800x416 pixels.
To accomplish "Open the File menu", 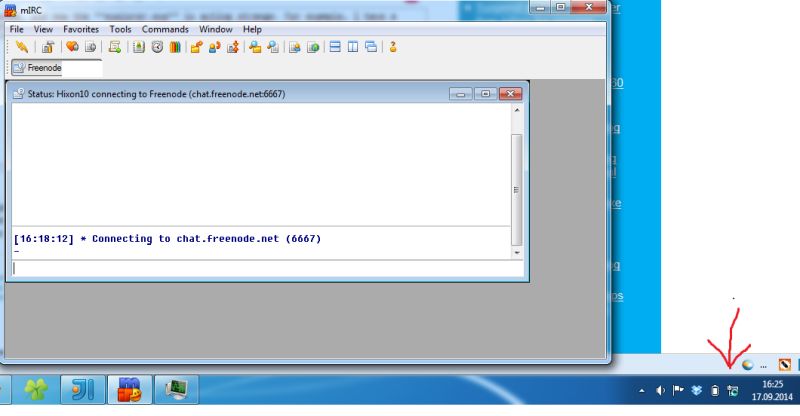I will tap(17, 29).
